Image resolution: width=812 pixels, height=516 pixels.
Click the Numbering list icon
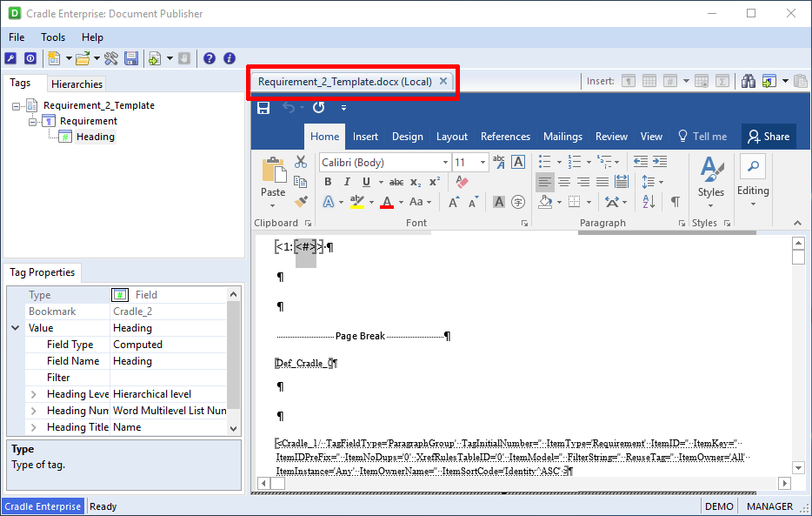point(575,162)
